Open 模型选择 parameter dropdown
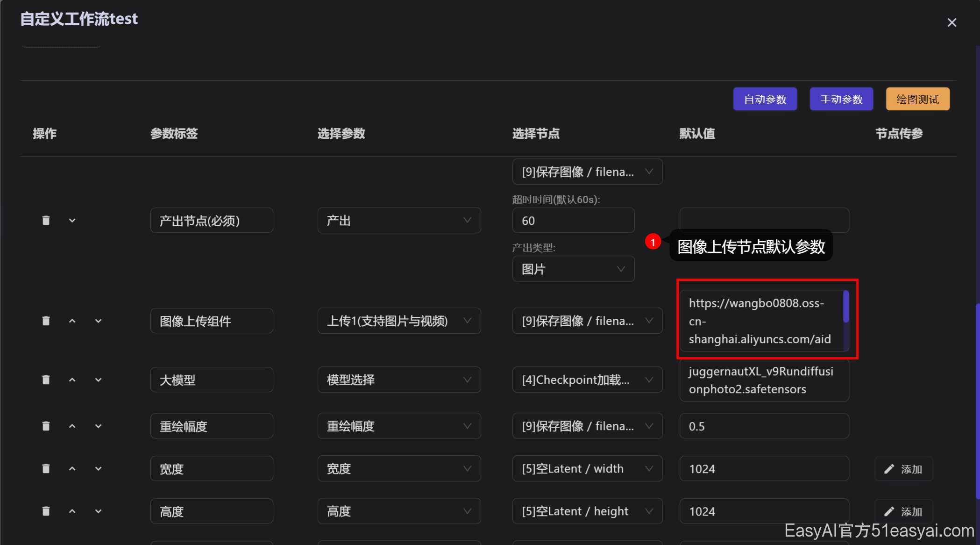This screenshot has width=980, height=545. pyautogui.click(x=399, y=380)
